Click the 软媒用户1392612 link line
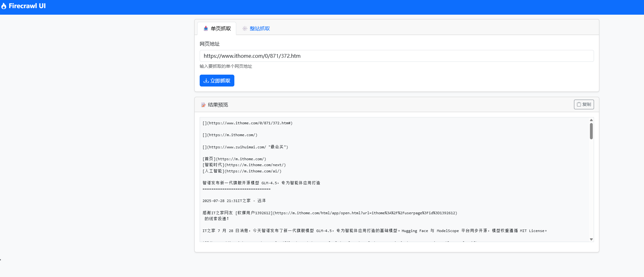The width and height of the screenshot is (644, 277). (x=330, y=213)
